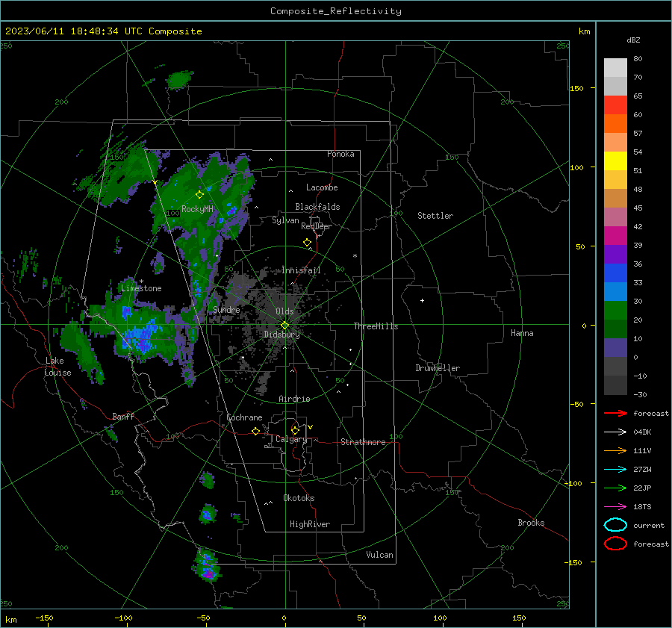This screenshot has width=672, height=628.
Task: Click the Blackfalds town label
Action: coord(317,207)
